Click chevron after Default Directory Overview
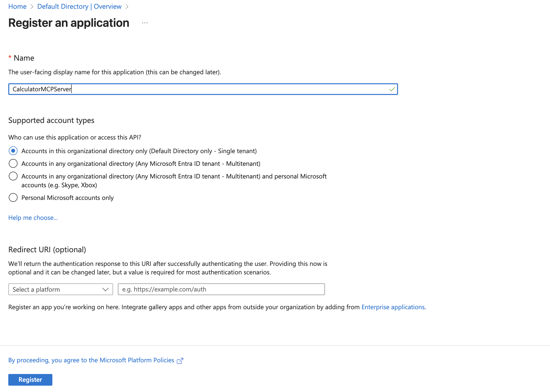 (x=127, y=7)
